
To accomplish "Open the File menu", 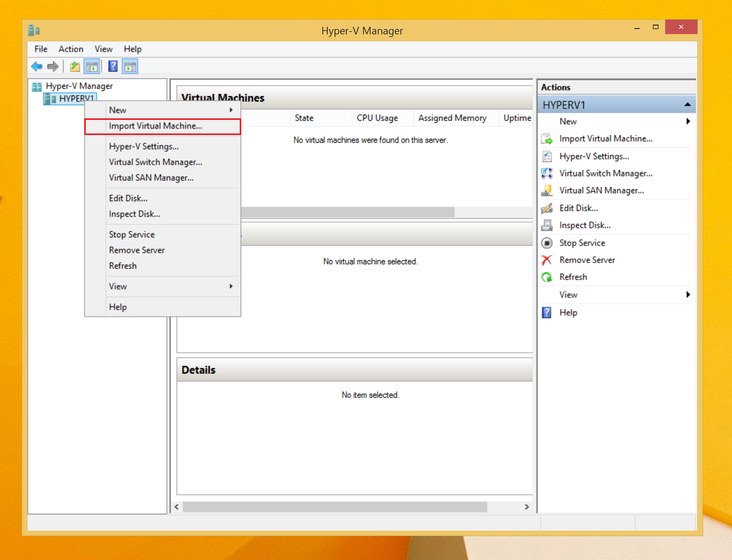I will (x=41, y=49).
